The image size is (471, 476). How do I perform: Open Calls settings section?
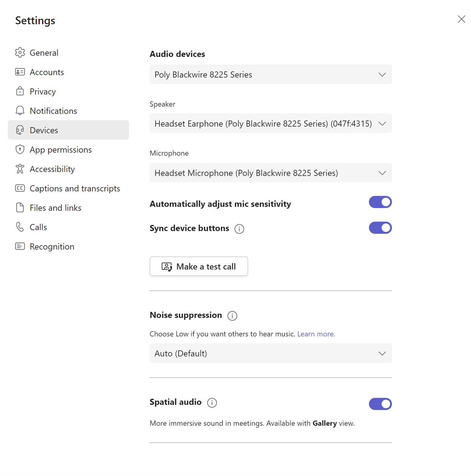coord(68,227)
